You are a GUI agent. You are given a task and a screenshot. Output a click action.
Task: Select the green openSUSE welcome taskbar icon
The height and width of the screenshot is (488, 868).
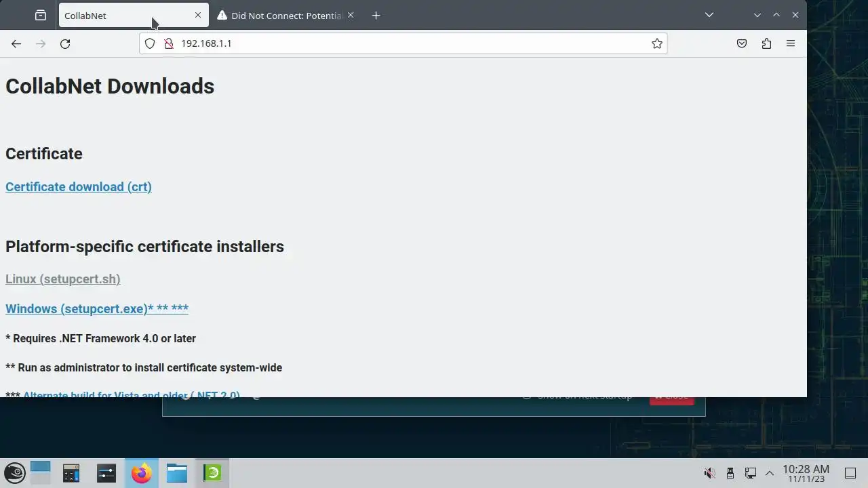(x=212, y=473)
